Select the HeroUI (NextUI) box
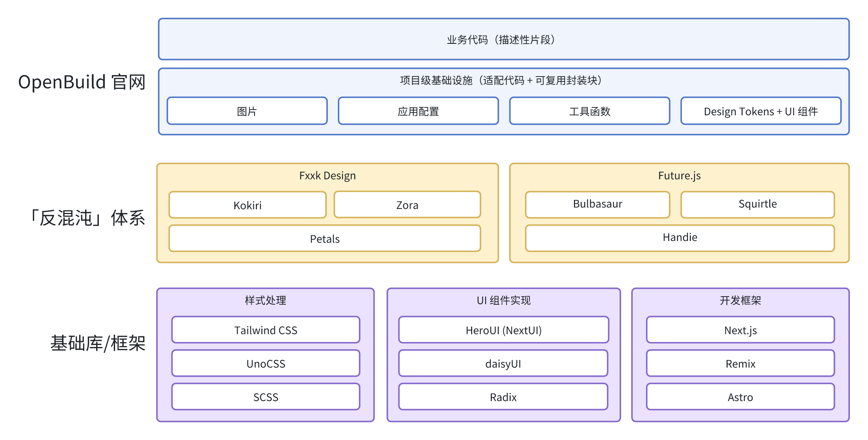The image size is (868, 440). click(503, 330)
